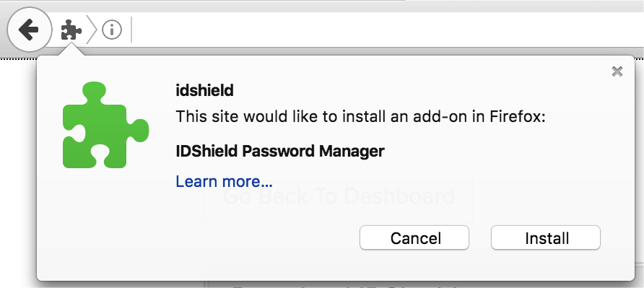Viewport: 644px width, 288px height.
Task: Dismiss the install popup with the X
Action: point(617,71)
